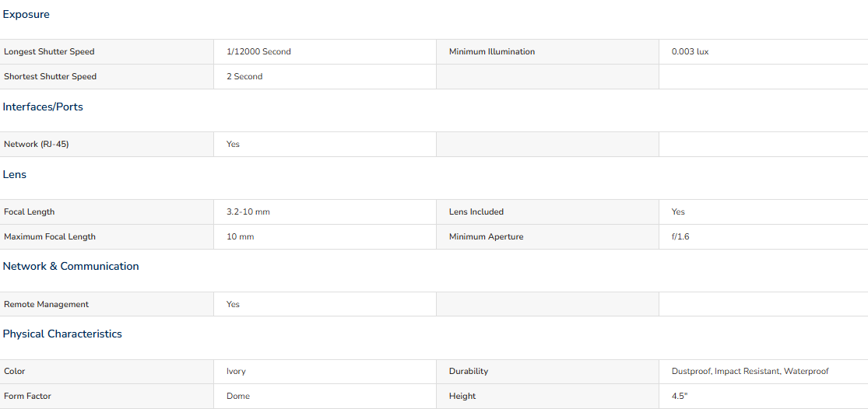This screenshot has height=409, width=868.
Task: Click the Lens Included label
Action: click(x=476, y=211)
